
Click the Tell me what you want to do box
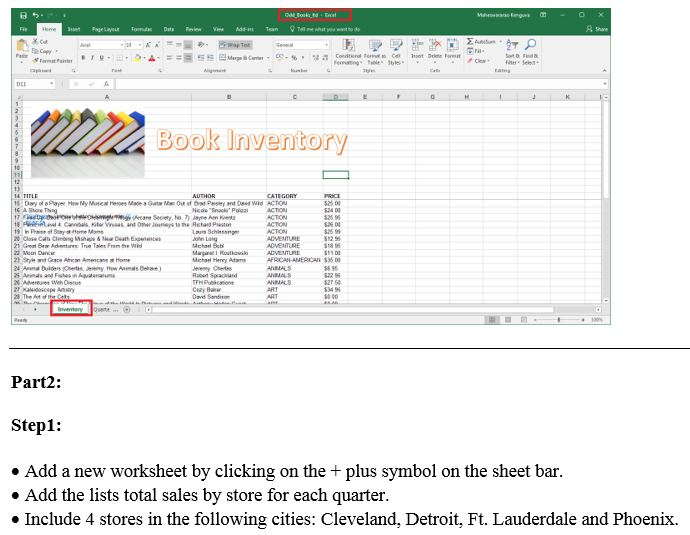click(x=325, y=29)
